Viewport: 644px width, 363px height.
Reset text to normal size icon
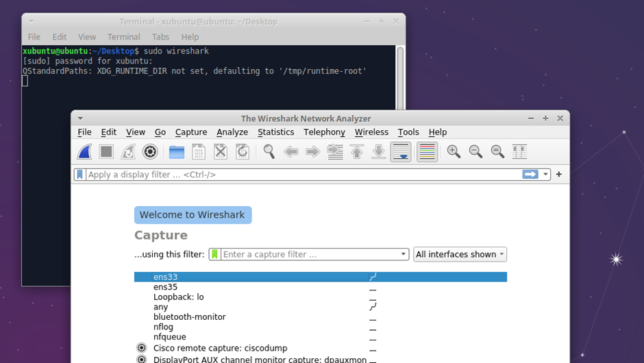(497, 151)
